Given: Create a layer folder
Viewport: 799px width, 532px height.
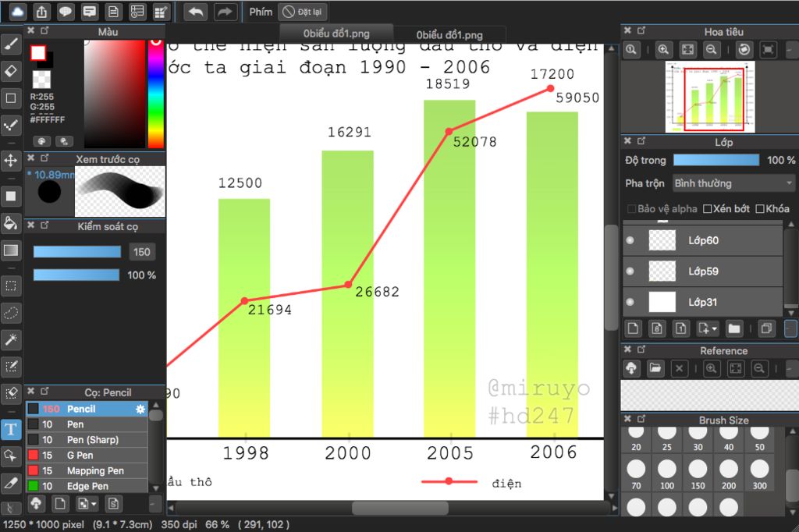Looking at the screenshot, I should point(733,328).
